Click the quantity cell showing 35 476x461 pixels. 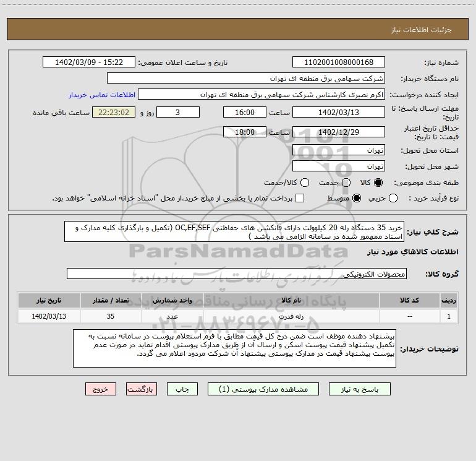pyautogui.click(x=111, y=316)
